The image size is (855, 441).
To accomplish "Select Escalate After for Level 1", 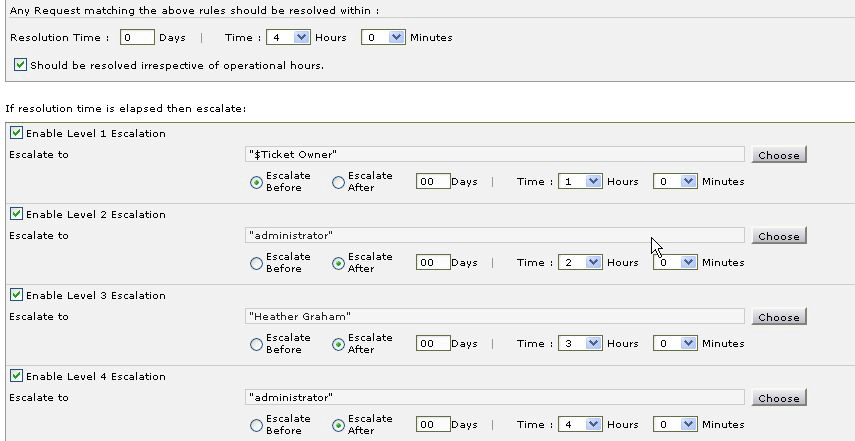I will tap(338, 182).
